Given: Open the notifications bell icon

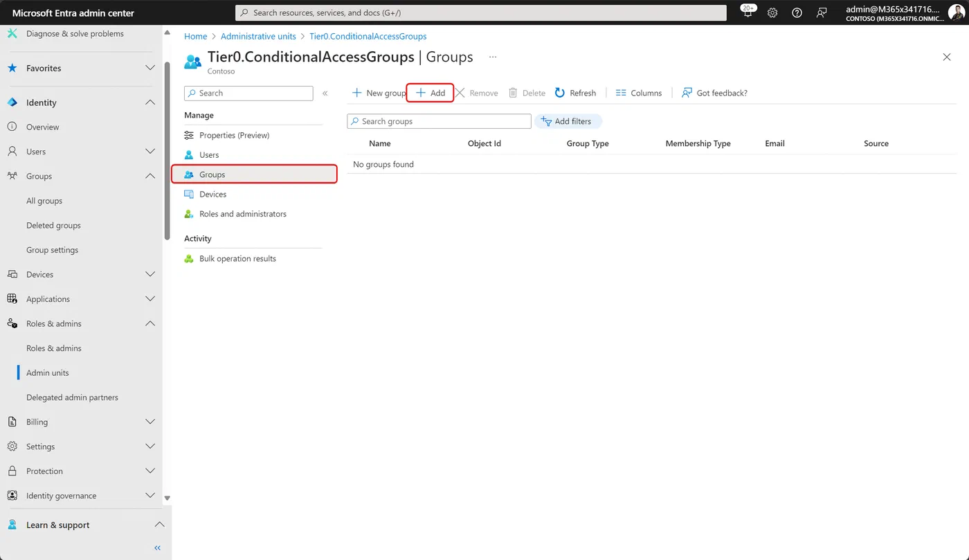Looking at the screenshot, I should 748,12.
